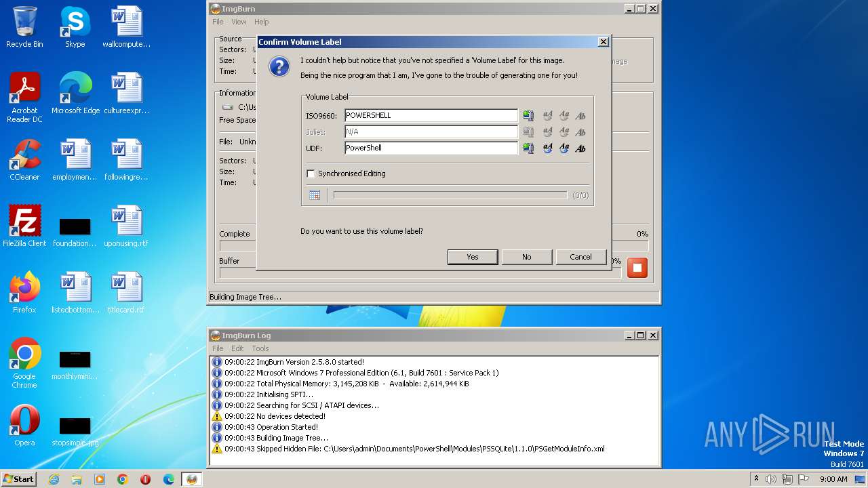The width and height of the screenshot is (868, 488).
Task: Select FileZilla Client desktop icon
Action: tap(24, 226)
